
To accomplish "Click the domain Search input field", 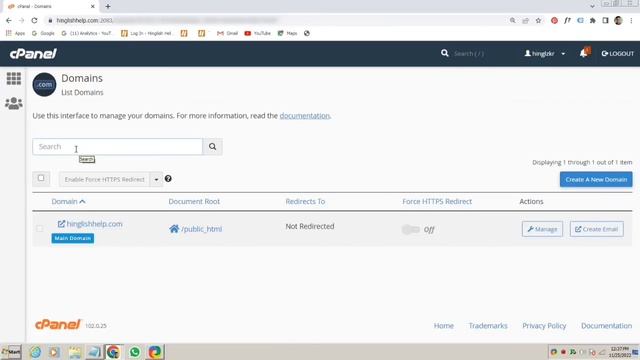I will [118, 147].
